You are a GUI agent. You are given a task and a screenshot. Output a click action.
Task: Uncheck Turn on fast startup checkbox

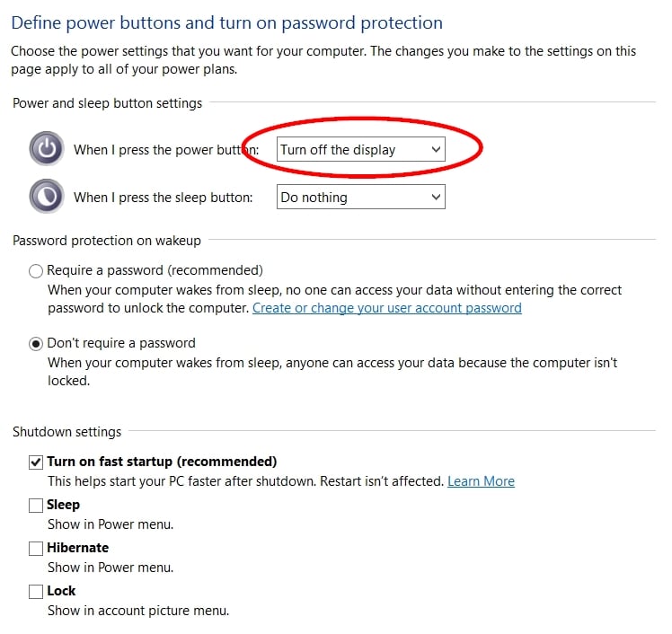(36, 462)
